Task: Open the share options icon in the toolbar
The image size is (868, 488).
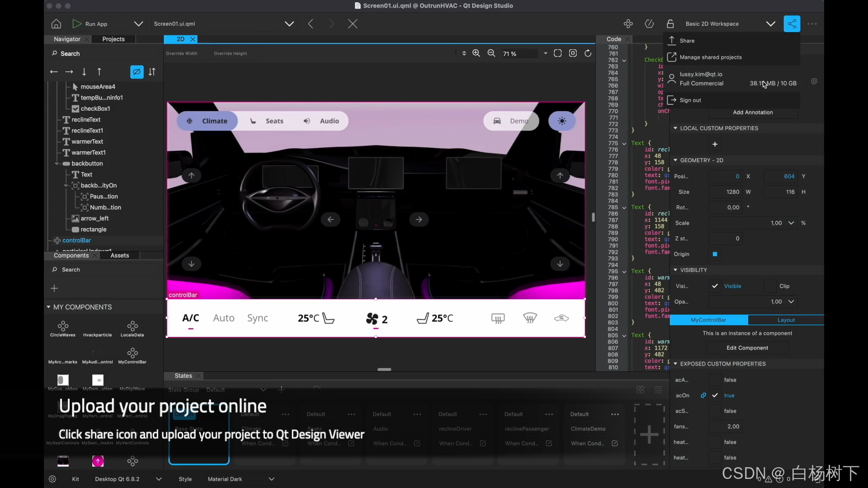Action: (x=792, y=23)
